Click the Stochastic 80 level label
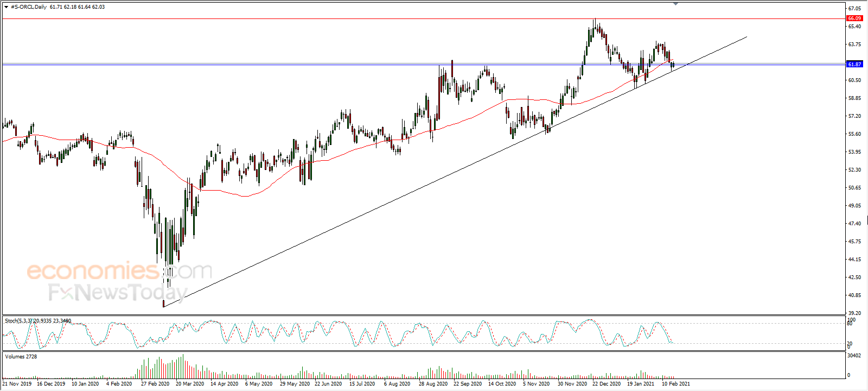 coord(850,324)
